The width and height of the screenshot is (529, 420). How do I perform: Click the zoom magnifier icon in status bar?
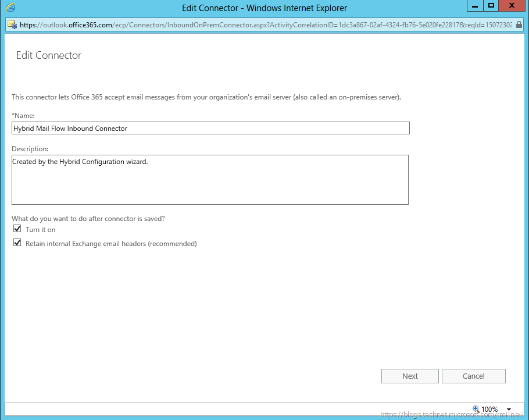pyautogui.click(x=475, y=409)
